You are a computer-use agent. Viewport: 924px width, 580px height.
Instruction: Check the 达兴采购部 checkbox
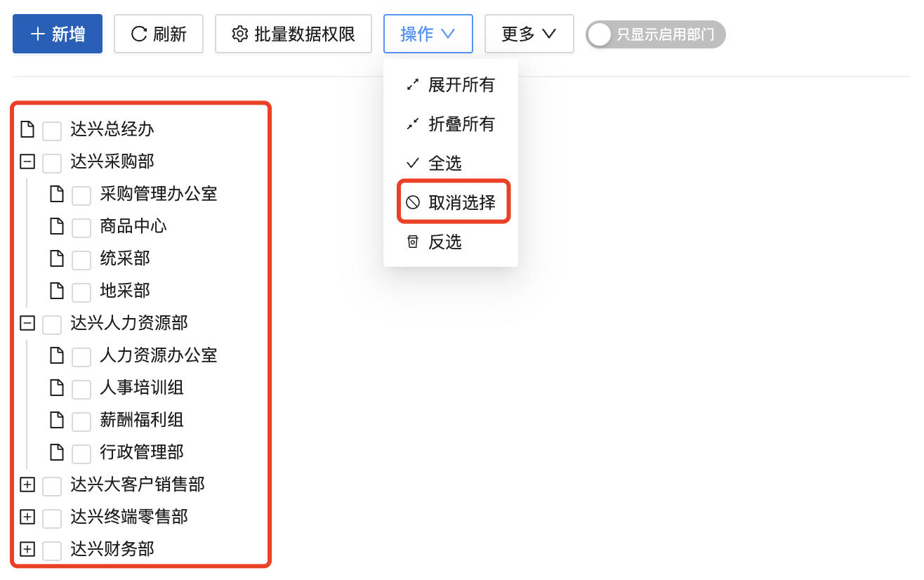[x=52, y=163]
